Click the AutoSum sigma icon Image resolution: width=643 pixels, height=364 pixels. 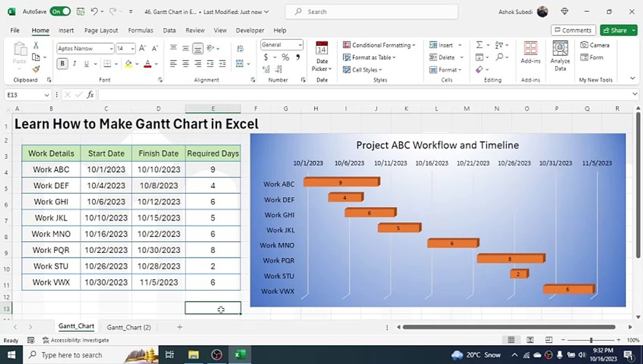pos(479,45)
